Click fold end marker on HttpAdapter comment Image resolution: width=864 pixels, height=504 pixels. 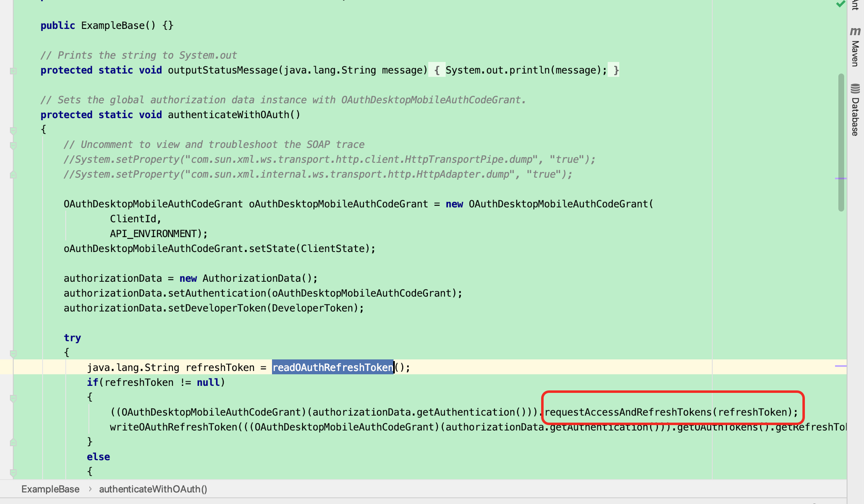(x=13, y=175)
